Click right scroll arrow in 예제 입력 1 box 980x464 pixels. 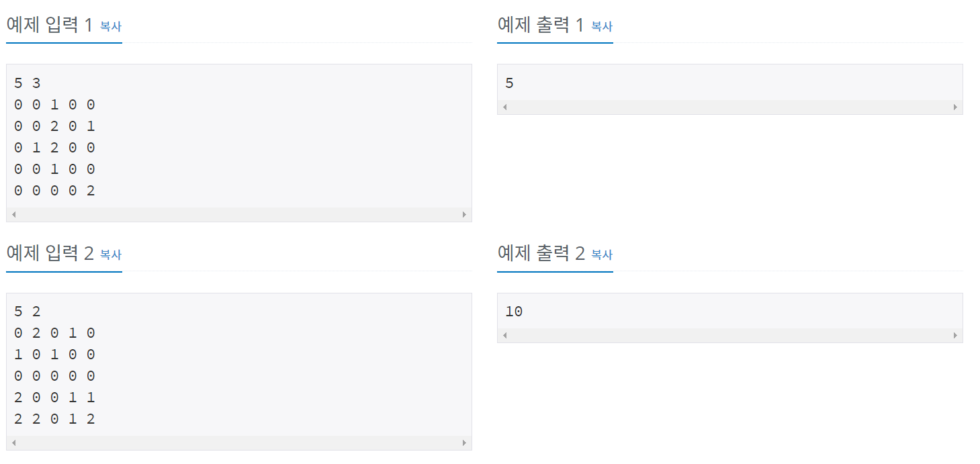[464, 215]
